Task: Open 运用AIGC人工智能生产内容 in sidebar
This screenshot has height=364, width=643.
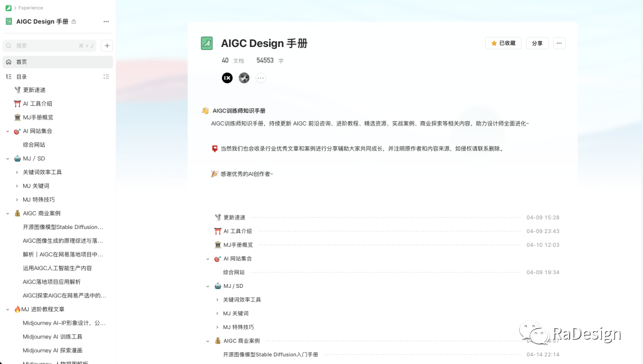Action: point(57,268)
